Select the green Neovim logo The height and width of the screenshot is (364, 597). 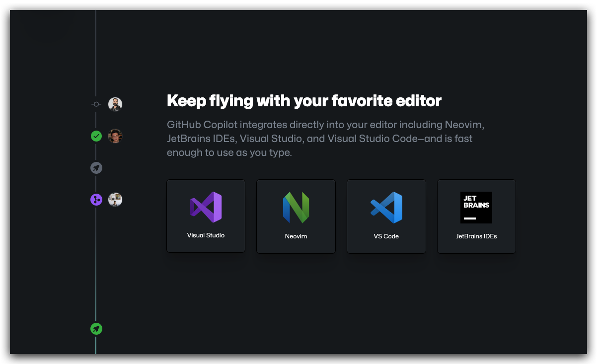(x=296, y=207)
